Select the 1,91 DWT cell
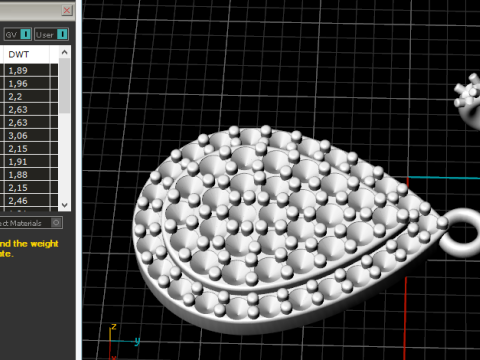 pos(27,161)
